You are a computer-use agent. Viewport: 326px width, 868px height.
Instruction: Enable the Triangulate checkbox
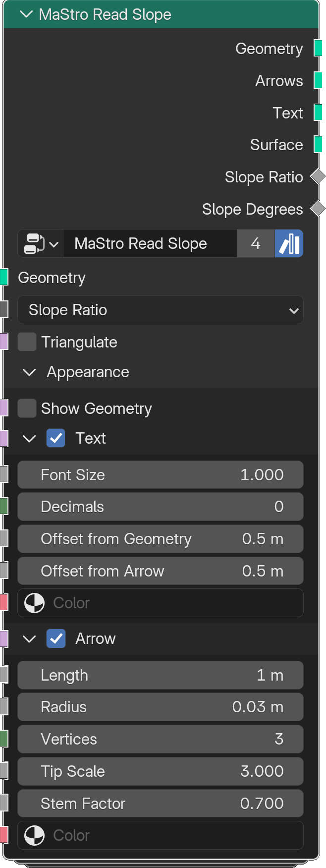[x=27, y=342]
